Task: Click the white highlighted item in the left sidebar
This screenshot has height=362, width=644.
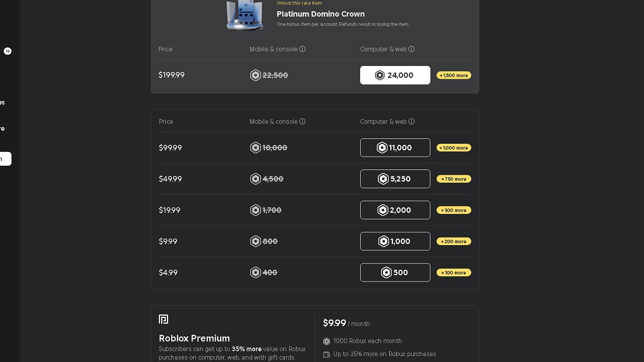Action: tap(5, 159)
